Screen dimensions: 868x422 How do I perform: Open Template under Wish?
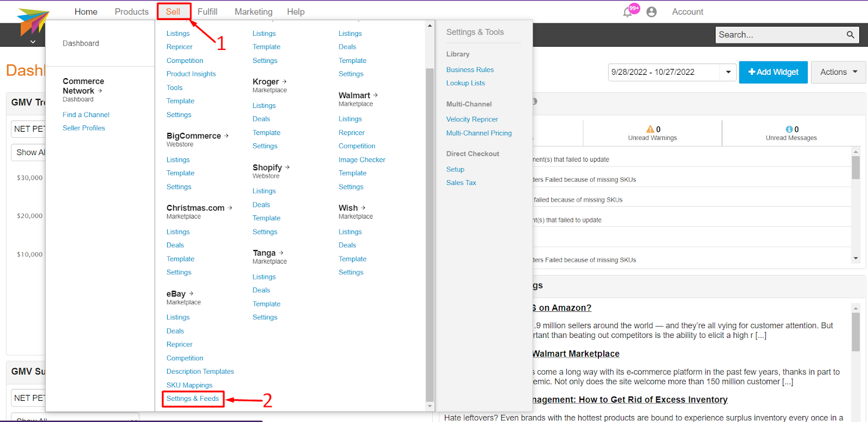pos(353,259)
